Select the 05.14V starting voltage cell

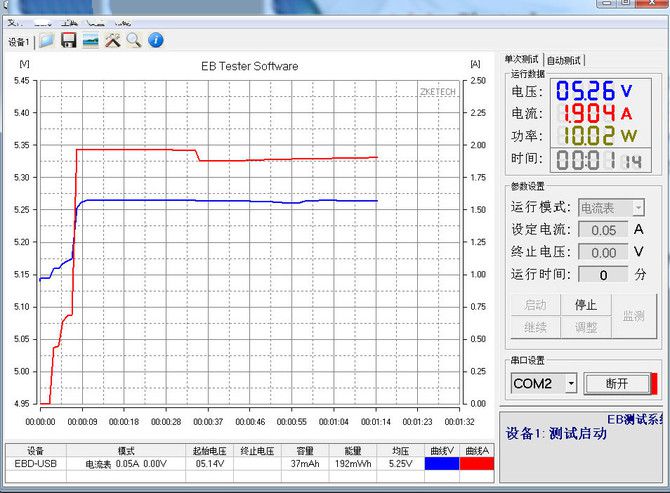(209, 464)
